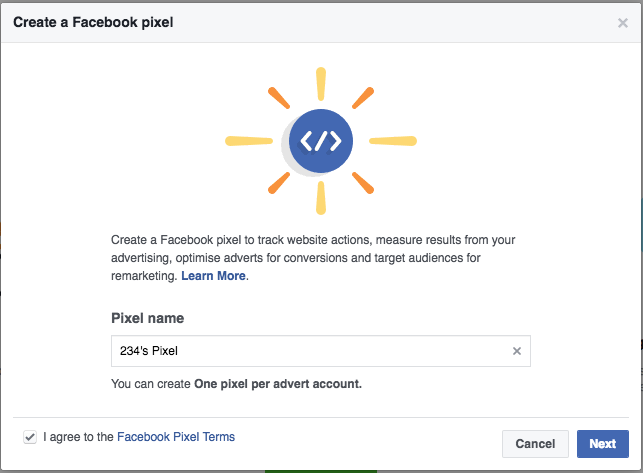Click the top yellow ray of the sunburst
Viewport: 643px width, 473px height.
[321, 84]
